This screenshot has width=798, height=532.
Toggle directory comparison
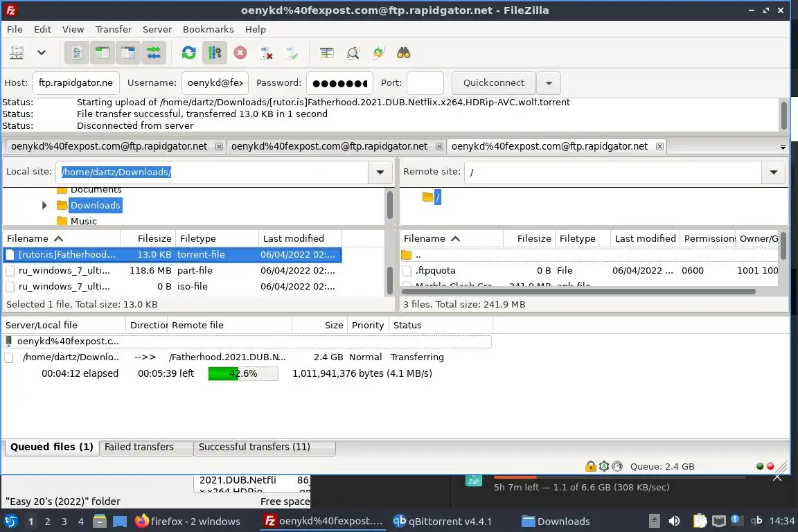(x=353, y=53)
